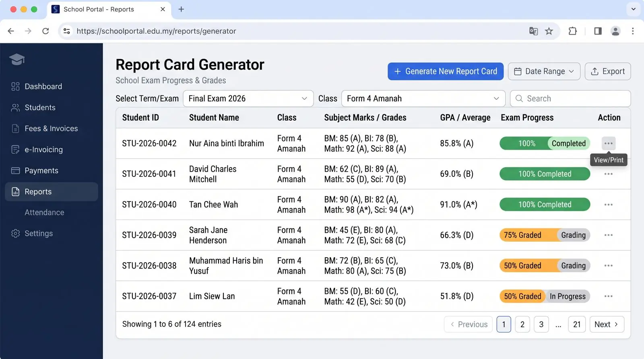644x359 pixels.
Task: Focus the Search input field
Action: 570,98
